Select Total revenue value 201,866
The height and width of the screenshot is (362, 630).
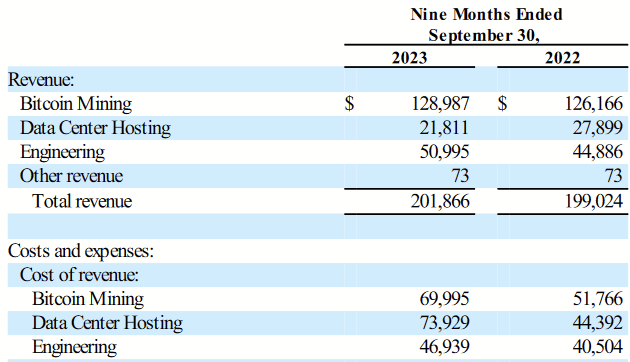click(x=440, y=201)
